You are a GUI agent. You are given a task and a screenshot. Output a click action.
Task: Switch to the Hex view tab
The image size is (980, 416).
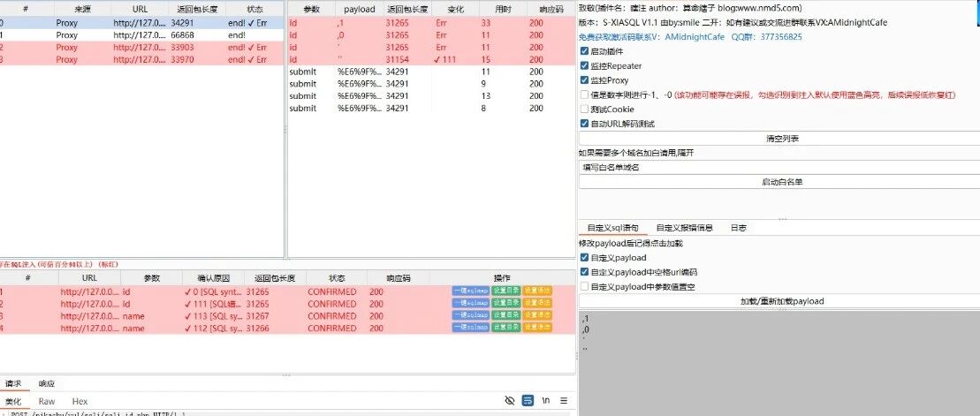[80, 402]
